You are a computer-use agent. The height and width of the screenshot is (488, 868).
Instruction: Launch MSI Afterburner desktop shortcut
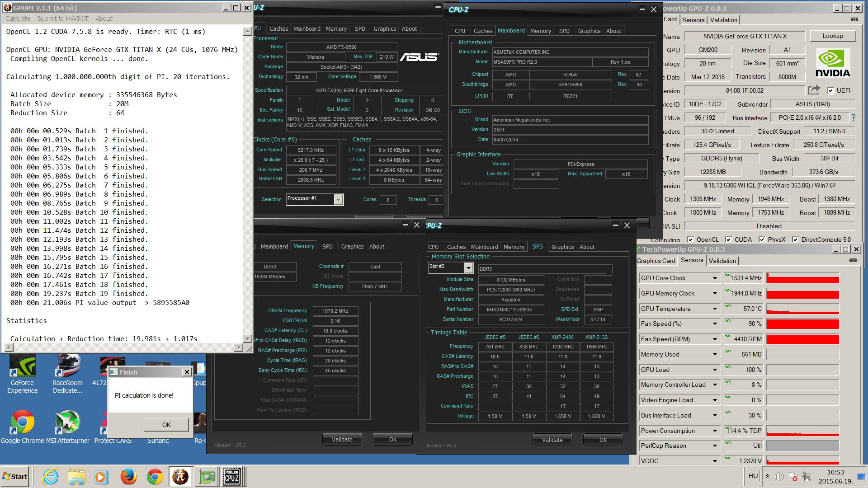(x=67, y=427)
